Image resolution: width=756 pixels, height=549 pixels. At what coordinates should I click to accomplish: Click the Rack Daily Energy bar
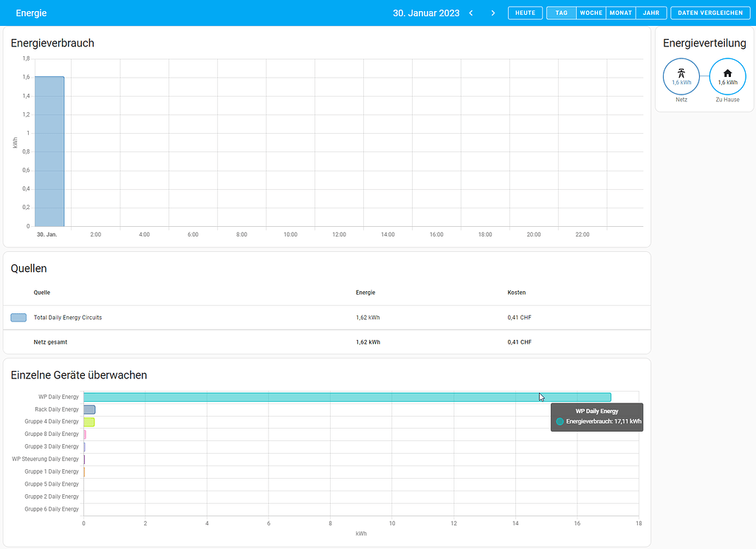click(88, 409)
